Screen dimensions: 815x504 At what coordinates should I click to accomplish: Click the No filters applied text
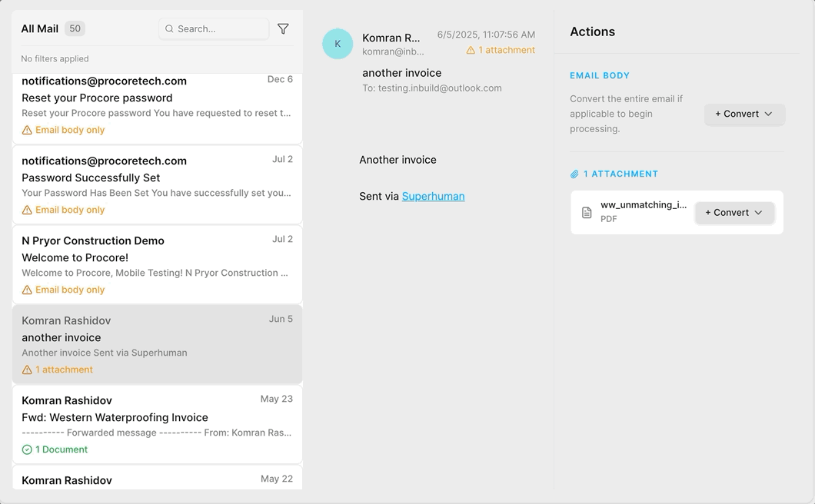(55, 58)
